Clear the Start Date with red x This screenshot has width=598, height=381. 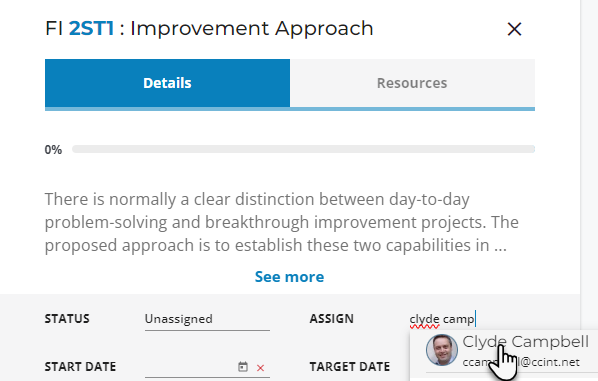(260, 368)
